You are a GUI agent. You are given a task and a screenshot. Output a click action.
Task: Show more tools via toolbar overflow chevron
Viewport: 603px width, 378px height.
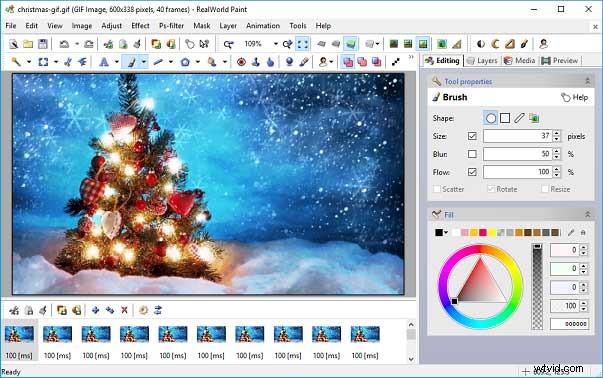click(x=411, y=57)
